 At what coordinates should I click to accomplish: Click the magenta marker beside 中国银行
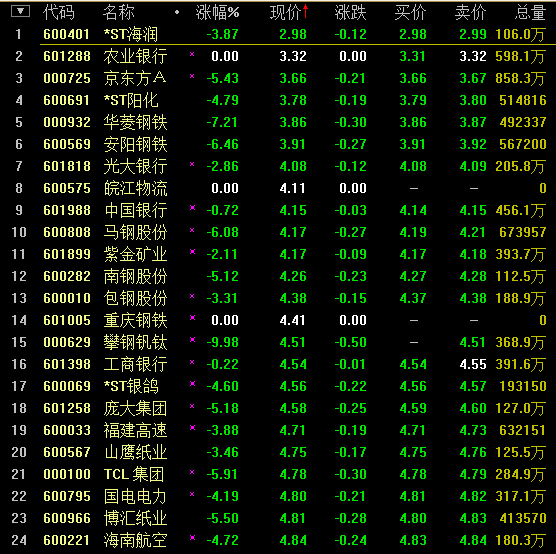[x=192, y=207]
